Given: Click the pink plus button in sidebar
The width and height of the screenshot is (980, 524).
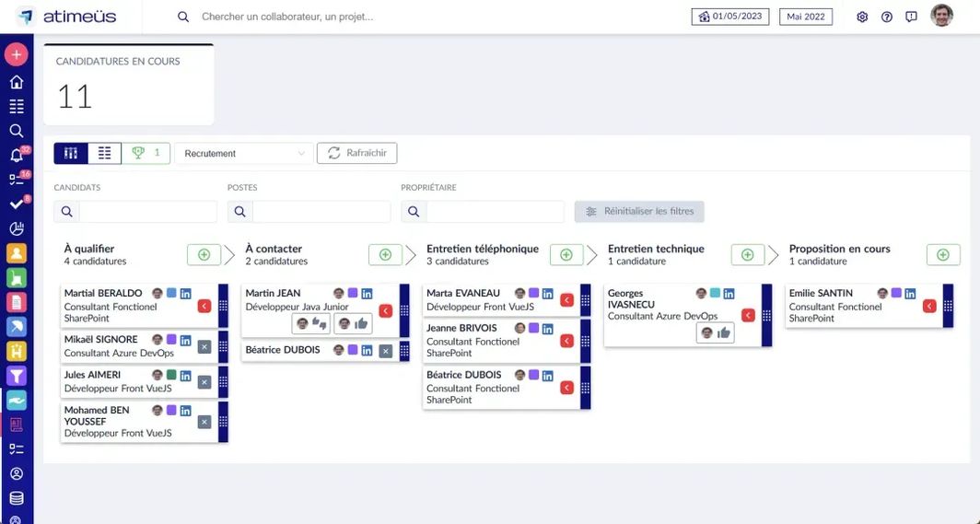Looking at the screenshot, I should [16, 54].
